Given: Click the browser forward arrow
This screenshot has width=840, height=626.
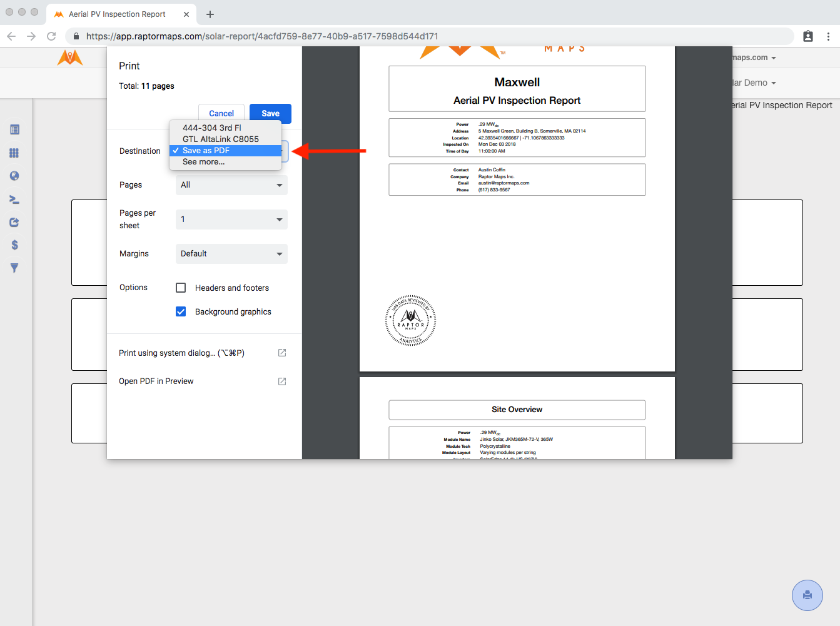Looking at the screenshot, I should tap(31, 36).
